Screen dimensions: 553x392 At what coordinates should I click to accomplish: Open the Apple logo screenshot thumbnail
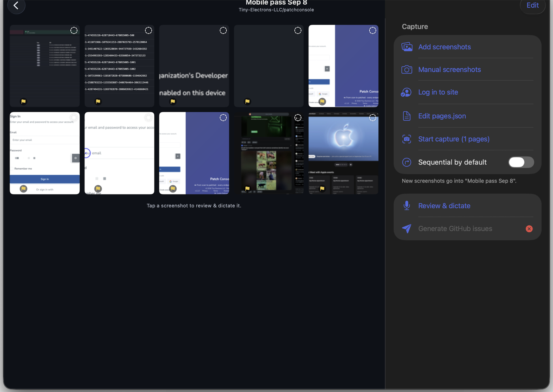coord(343,153)
